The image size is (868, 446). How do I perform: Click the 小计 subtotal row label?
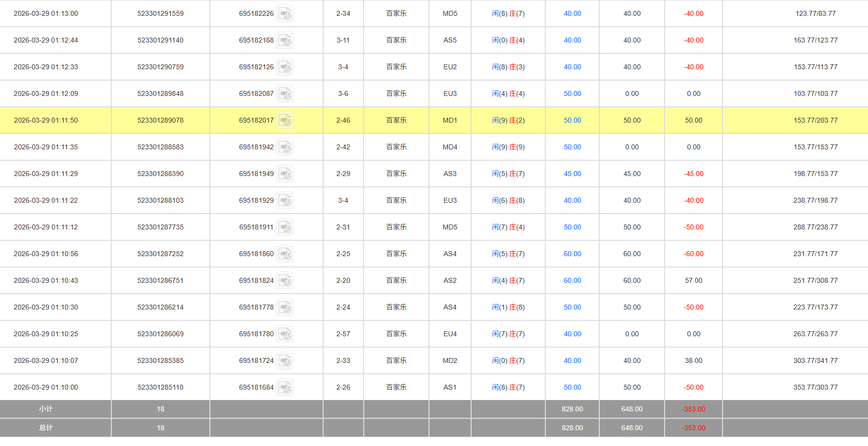coord(46,409)
